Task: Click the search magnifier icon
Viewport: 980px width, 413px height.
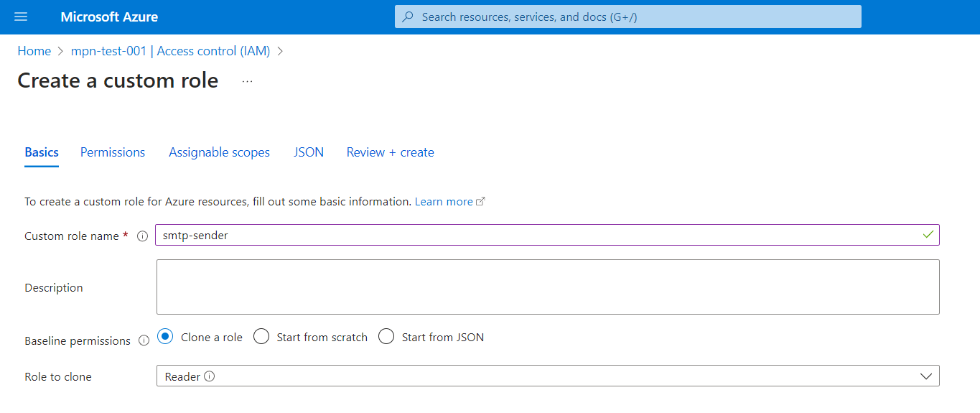Action: point(408,17)
